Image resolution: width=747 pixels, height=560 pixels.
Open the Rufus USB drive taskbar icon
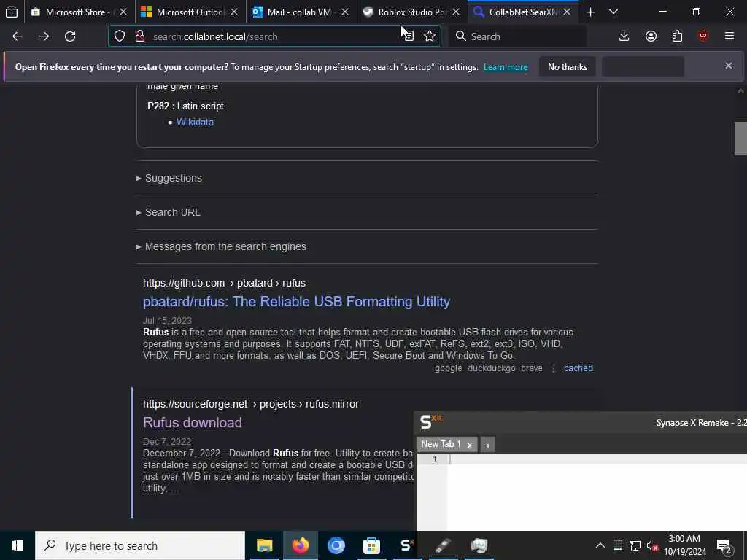tap(443, 545)
